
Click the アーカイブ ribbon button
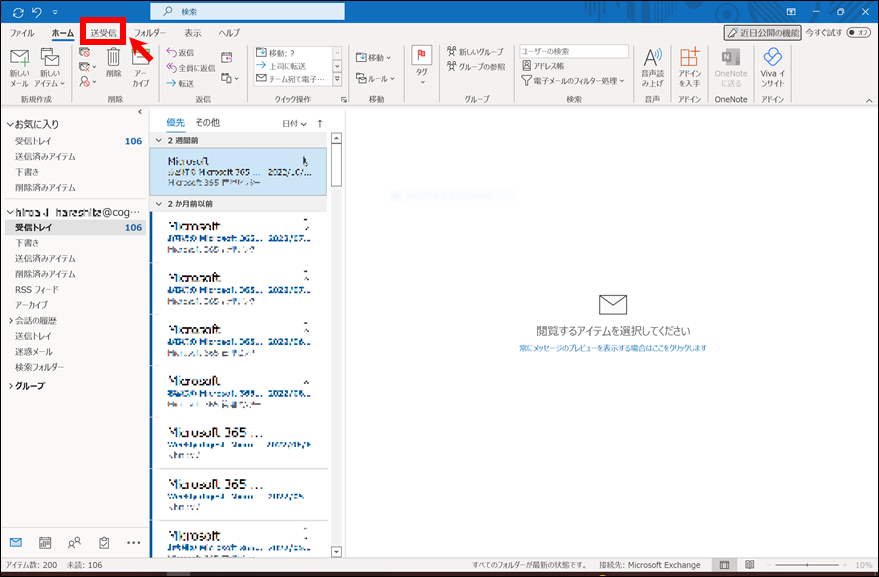pyautogui.click(x=141, y=67)
